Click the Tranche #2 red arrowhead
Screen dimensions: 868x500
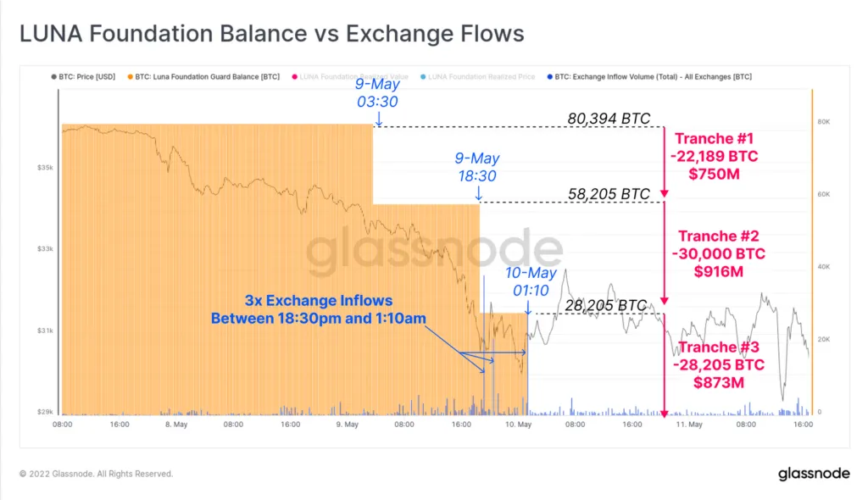coord(665,301)
